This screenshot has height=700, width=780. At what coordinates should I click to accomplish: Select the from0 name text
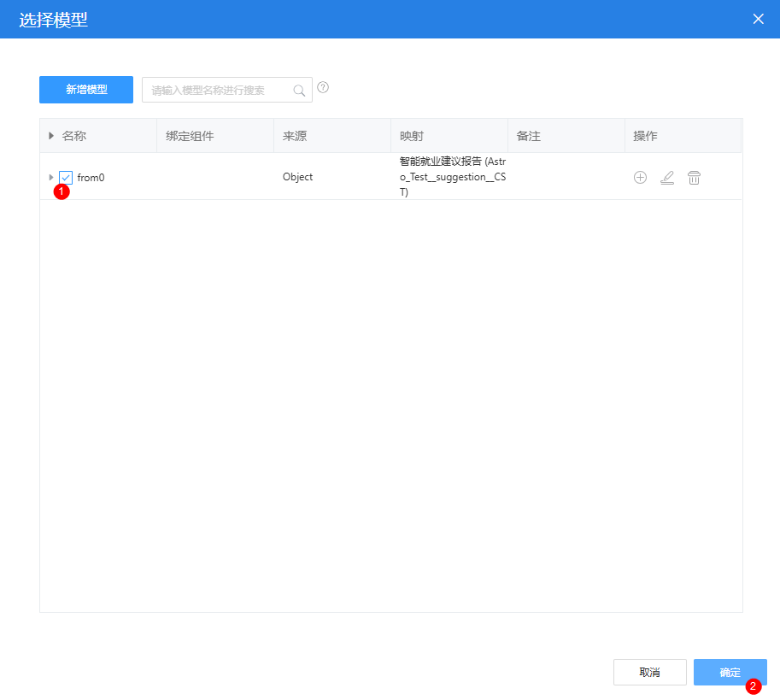(x=91, y=178)
